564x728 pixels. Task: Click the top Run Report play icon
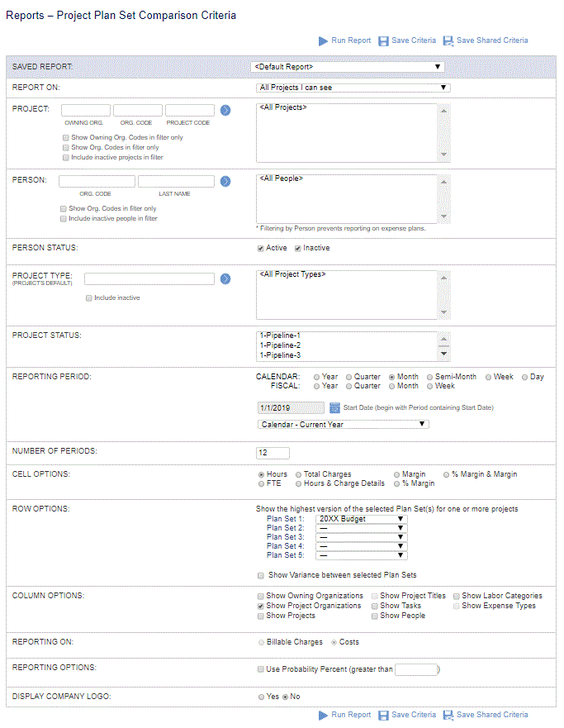[x=323, y=40]
